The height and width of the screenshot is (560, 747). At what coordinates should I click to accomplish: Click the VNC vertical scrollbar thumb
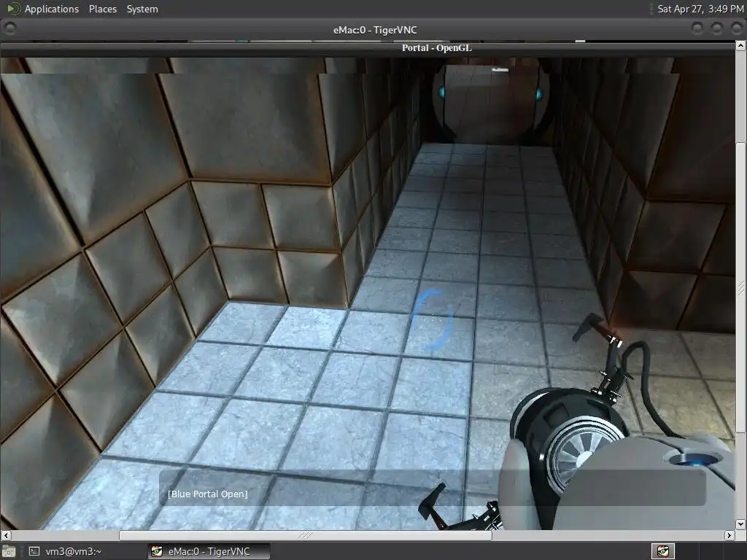(x=741, y=287)
